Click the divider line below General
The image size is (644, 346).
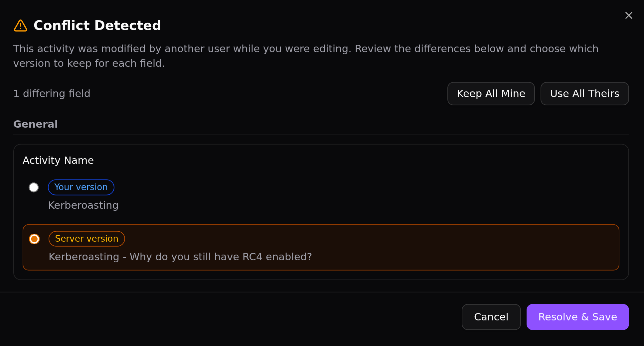point(321,135)
